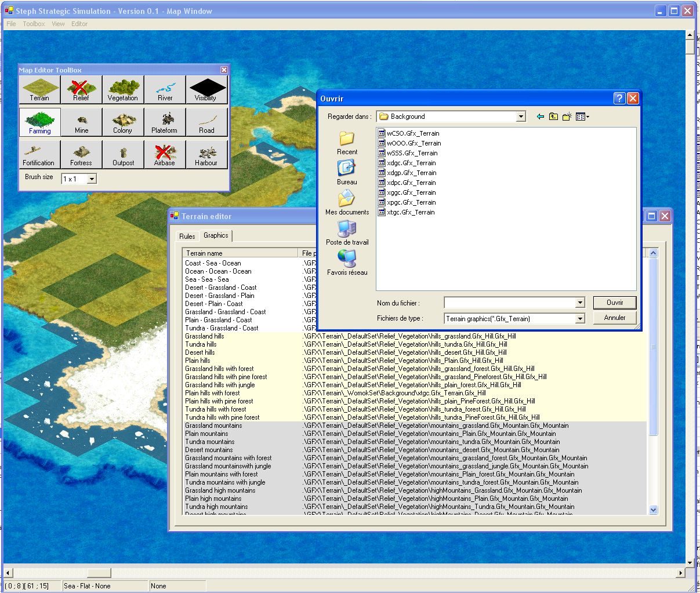Pick the Farming tool

[40, 122]
